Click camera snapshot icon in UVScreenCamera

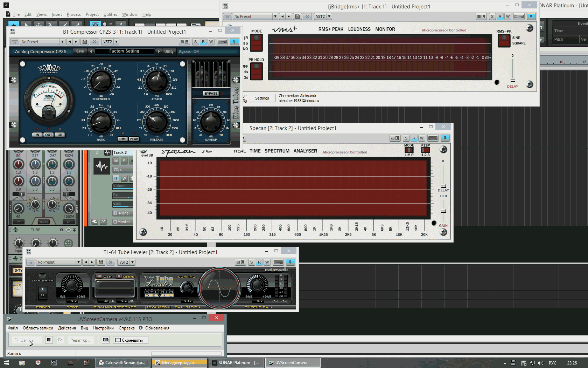[x=105, y=340]
